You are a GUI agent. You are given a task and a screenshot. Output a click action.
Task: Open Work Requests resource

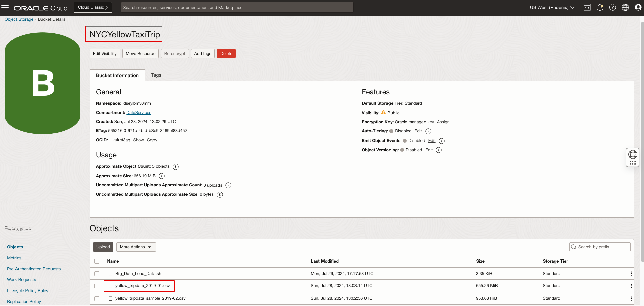pos(22,280)
